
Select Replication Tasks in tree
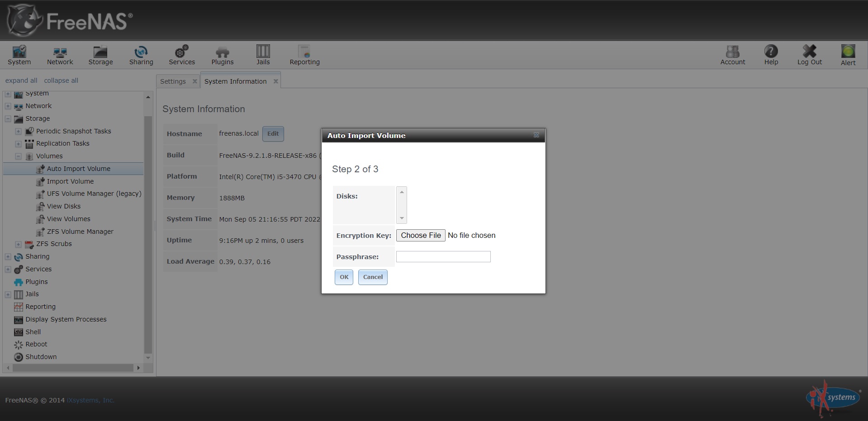click(63, 143)
